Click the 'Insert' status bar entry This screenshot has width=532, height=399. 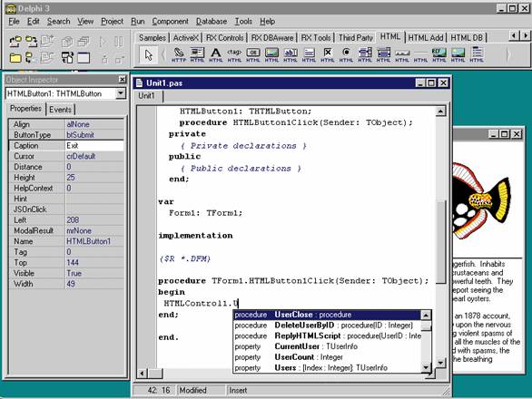238,390
